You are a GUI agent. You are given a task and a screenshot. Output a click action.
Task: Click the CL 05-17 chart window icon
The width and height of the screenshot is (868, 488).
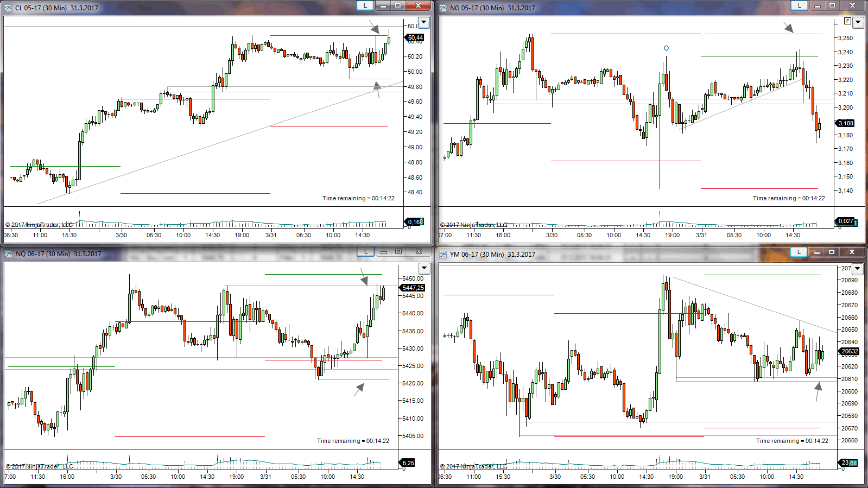[x=9, y=8]
